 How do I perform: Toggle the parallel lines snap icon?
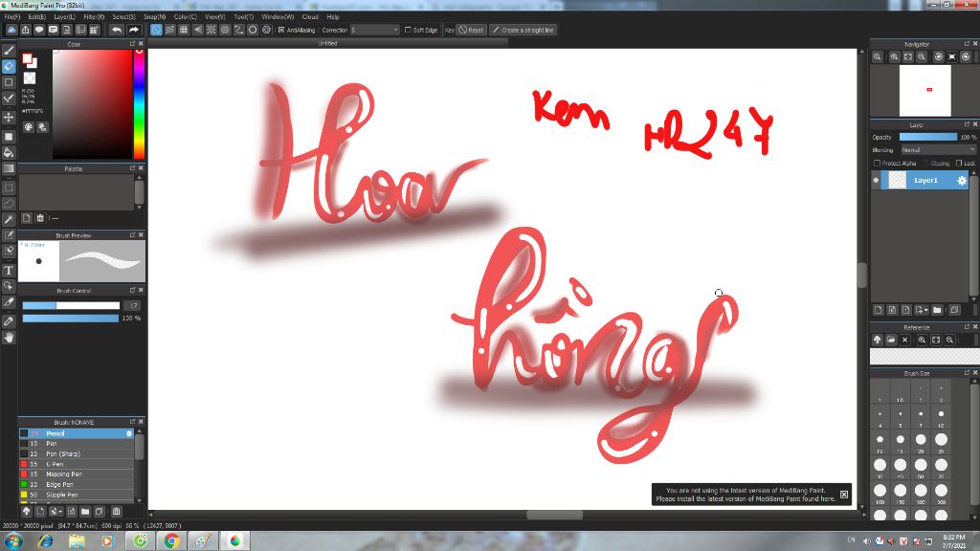point(170,30)
